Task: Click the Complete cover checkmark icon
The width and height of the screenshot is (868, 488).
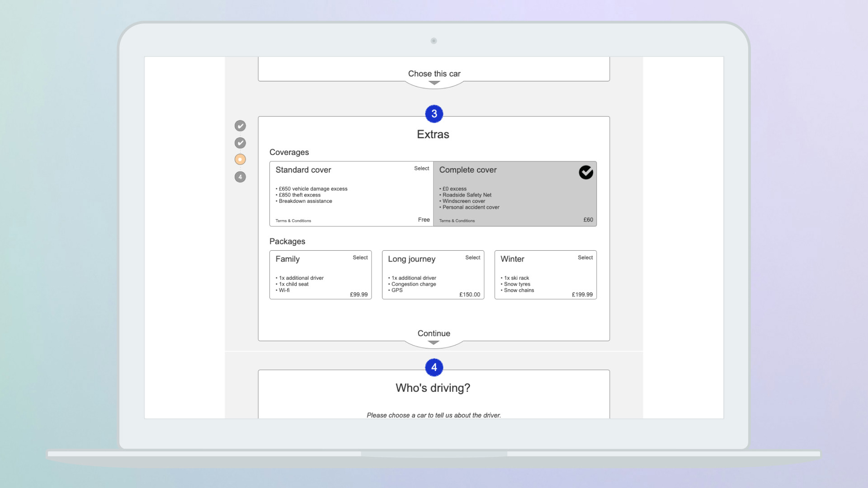Action: [586, 172]
